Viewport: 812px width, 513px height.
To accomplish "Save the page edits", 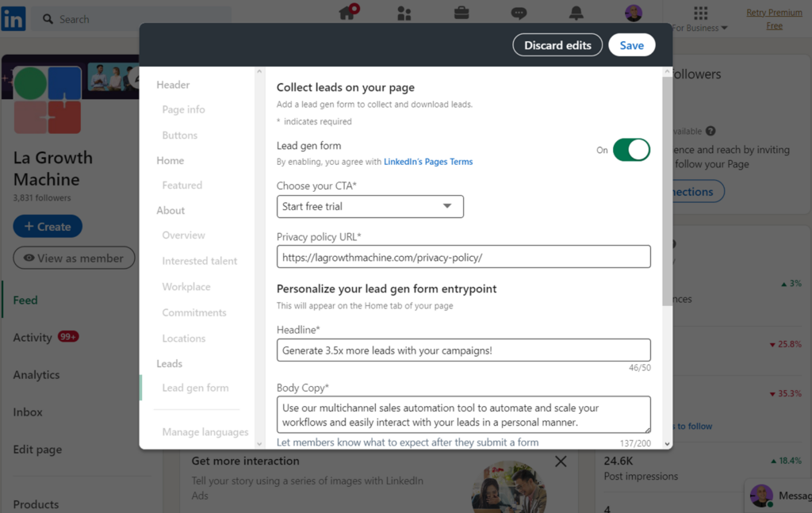I will [x=631, y=45].
